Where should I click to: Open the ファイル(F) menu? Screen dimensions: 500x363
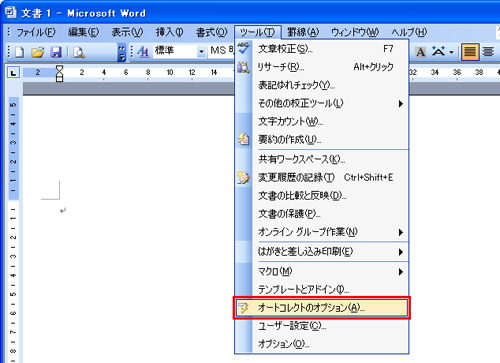[x=36, y=32]
